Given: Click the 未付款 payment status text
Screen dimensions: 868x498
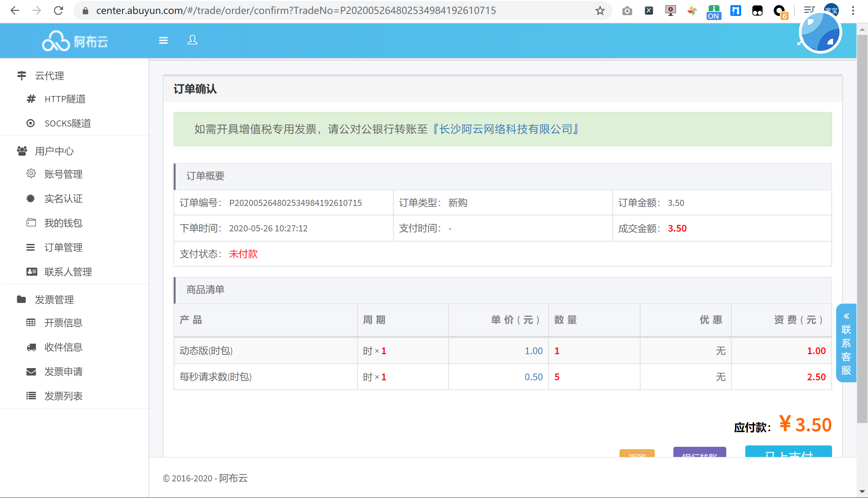Looking at the screenshot, I should click(x=243, y=254).
